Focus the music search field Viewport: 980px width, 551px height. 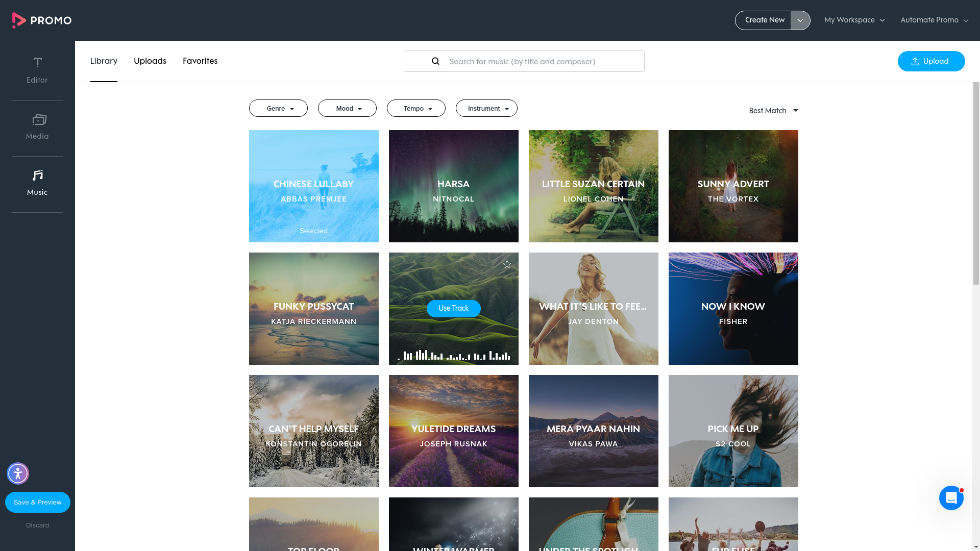524,61
